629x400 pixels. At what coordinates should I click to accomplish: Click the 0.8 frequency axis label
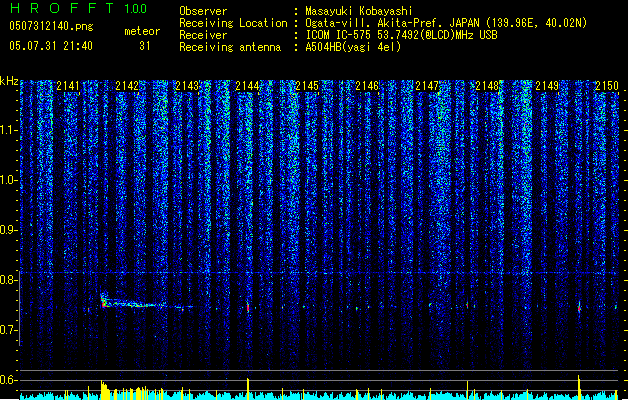tap(9, 280)
